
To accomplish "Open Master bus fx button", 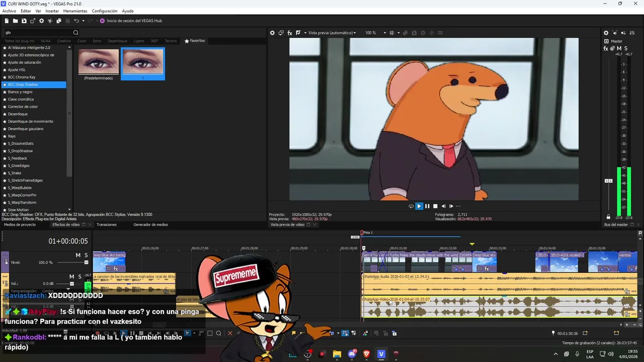I will tap(606, 49).
